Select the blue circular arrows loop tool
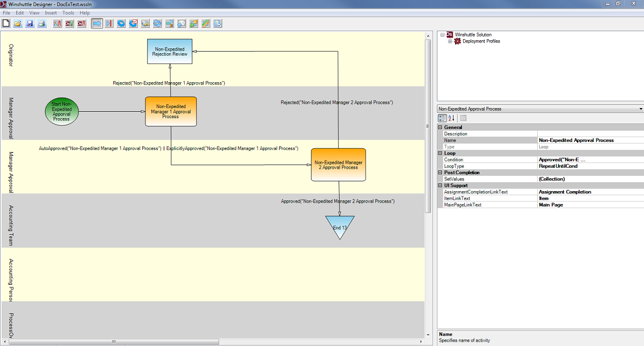 pyautogui.click(x=157, y=24)
